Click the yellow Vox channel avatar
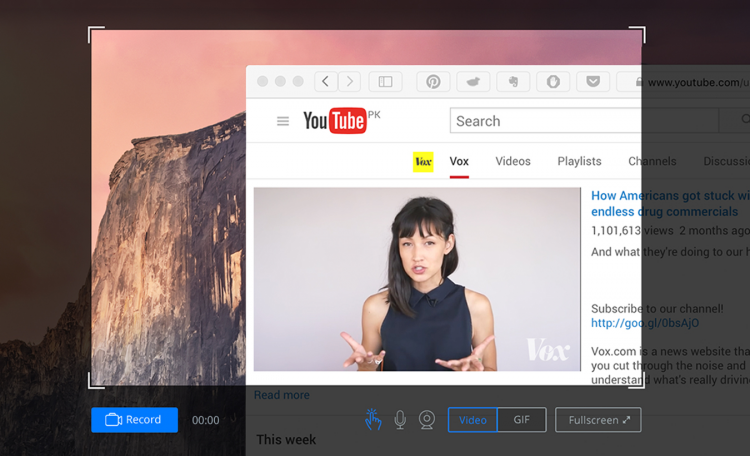 point(423,162)
